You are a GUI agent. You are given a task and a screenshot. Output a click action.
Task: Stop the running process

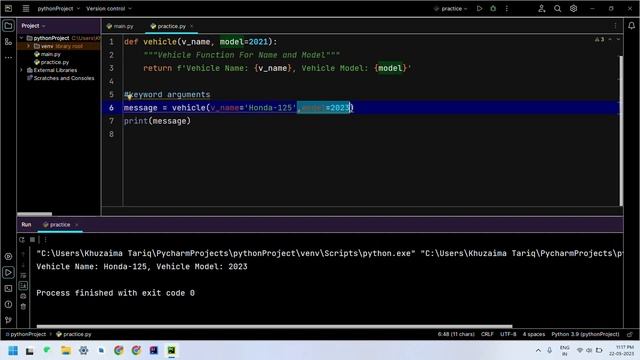(32, 240)
